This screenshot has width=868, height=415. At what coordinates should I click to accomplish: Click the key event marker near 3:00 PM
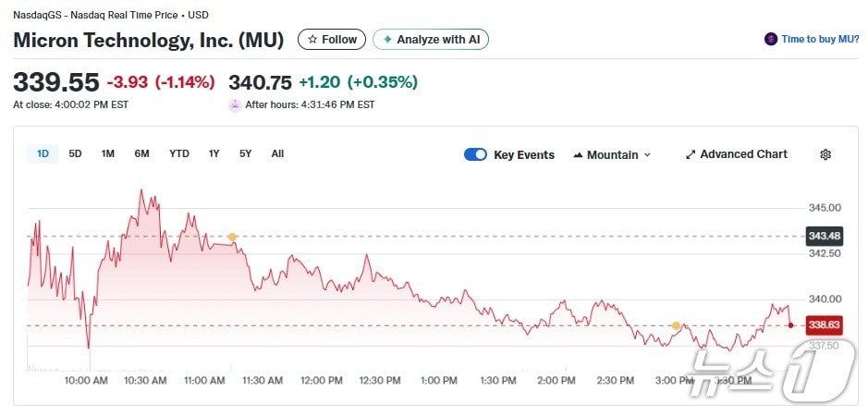[x=676, y=326]
